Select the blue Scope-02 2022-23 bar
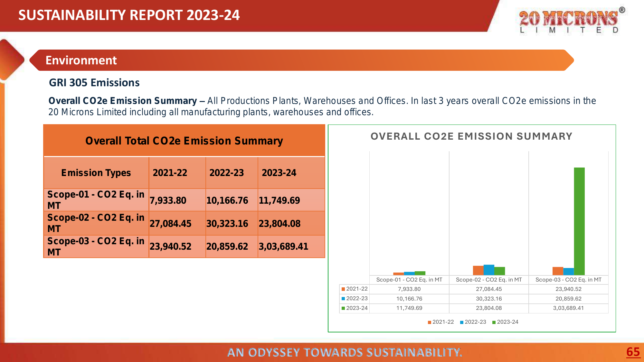 click(x=489, y=270)
